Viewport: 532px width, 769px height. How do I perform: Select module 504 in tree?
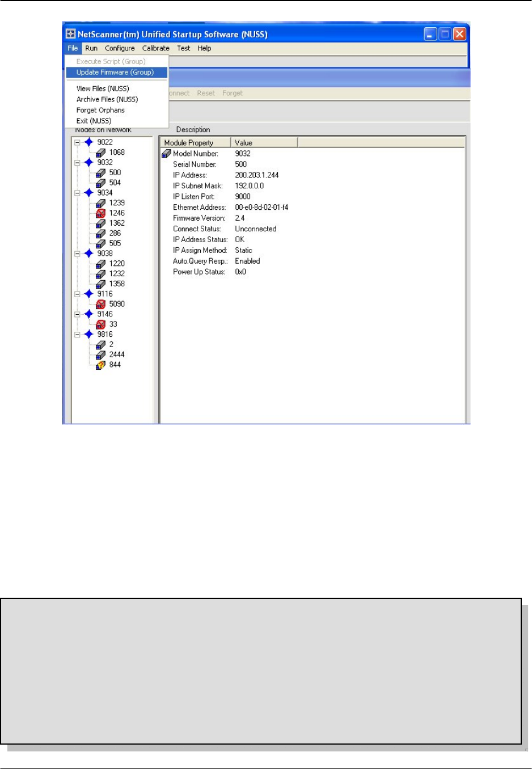point(115,183)
